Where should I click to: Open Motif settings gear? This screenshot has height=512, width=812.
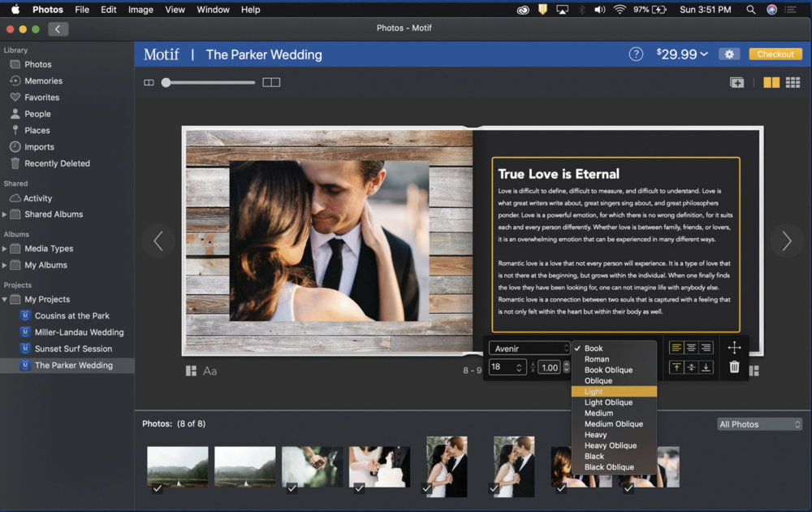pos(728,54)
